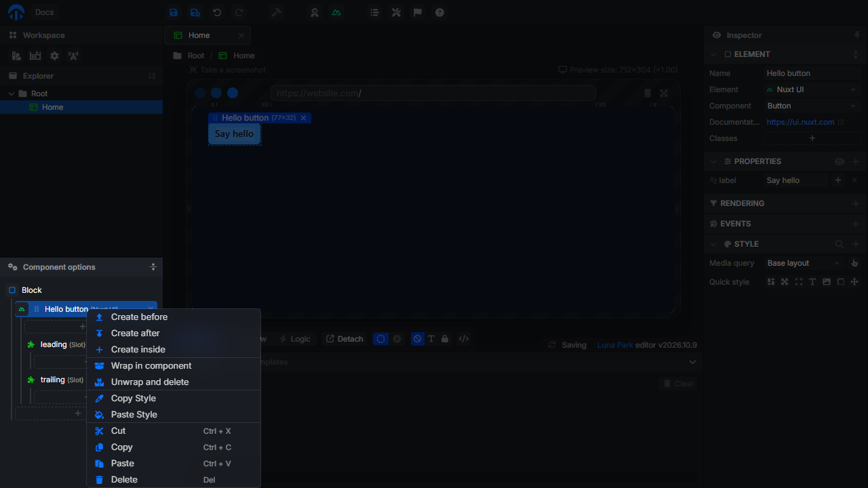Click the Save all icon beside Save
This screenshot has height=488, width=868.
point(195,12)
